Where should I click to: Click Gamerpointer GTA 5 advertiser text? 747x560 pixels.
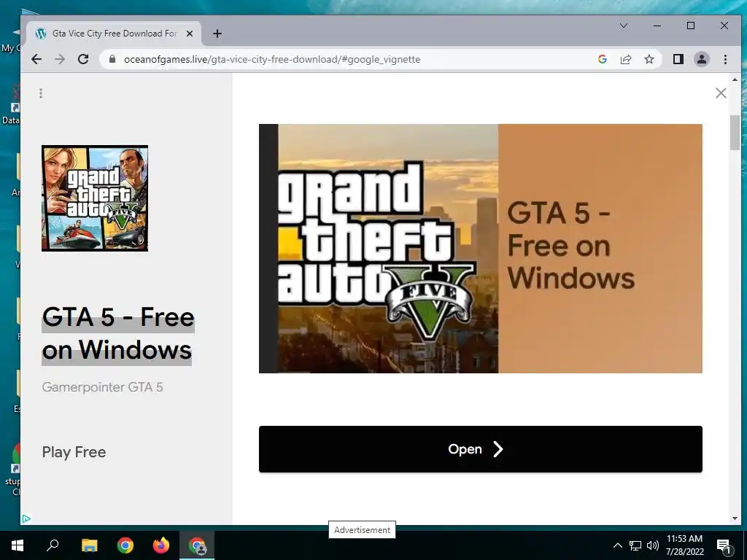[102, 387]
